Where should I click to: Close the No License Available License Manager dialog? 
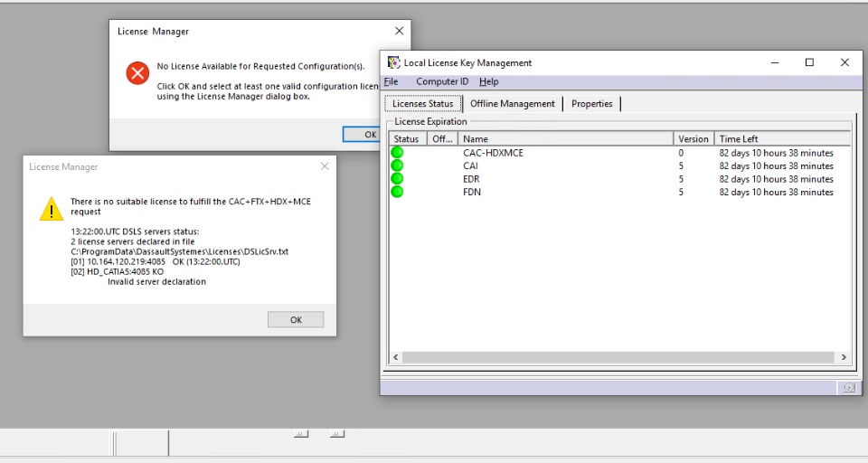click(399, 31)
